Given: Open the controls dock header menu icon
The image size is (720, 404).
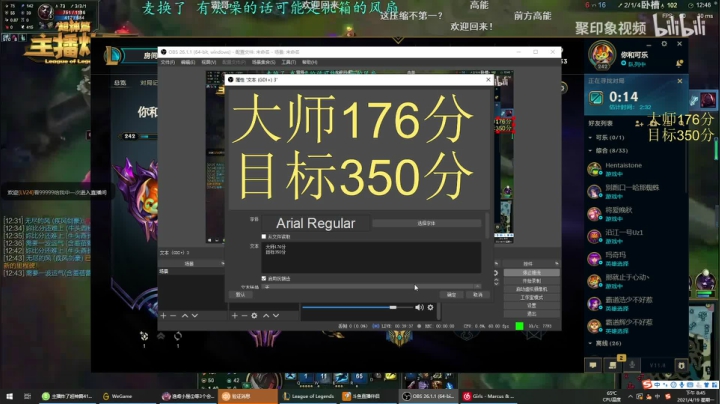Looking at the screenshot, I should 557,264.
